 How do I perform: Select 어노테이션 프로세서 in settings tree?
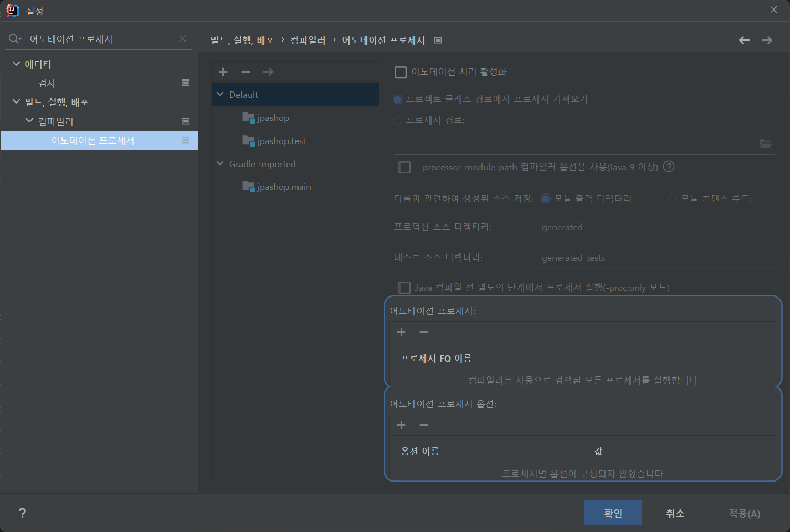[x=99, y=140]
